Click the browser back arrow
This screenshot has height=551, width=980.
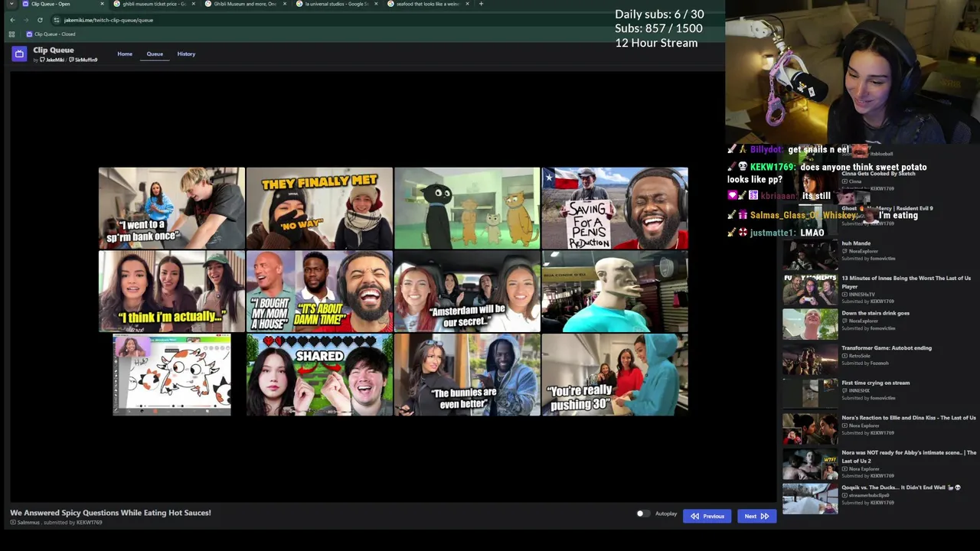coord(12,20)
